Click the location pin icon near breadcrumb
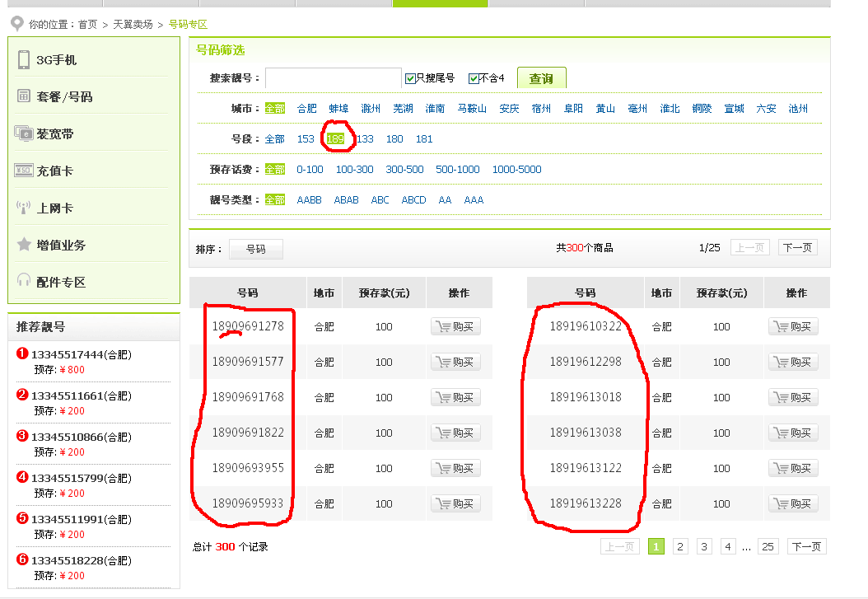Image resolution: width=868 pixels, height=599 pixels. (x=15, y=24)
